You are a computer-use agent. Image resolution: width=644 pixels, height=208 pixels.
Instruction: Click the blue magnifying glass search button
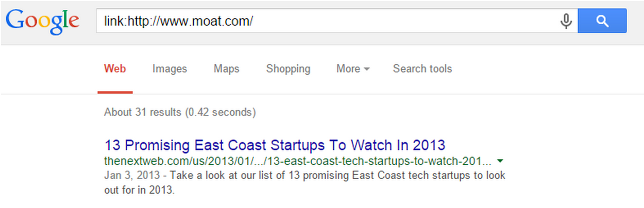(602, 21)
